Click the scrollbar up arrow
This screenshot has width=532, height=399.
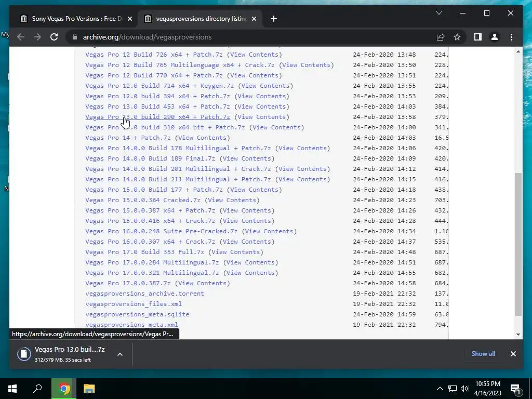[518, 51]
